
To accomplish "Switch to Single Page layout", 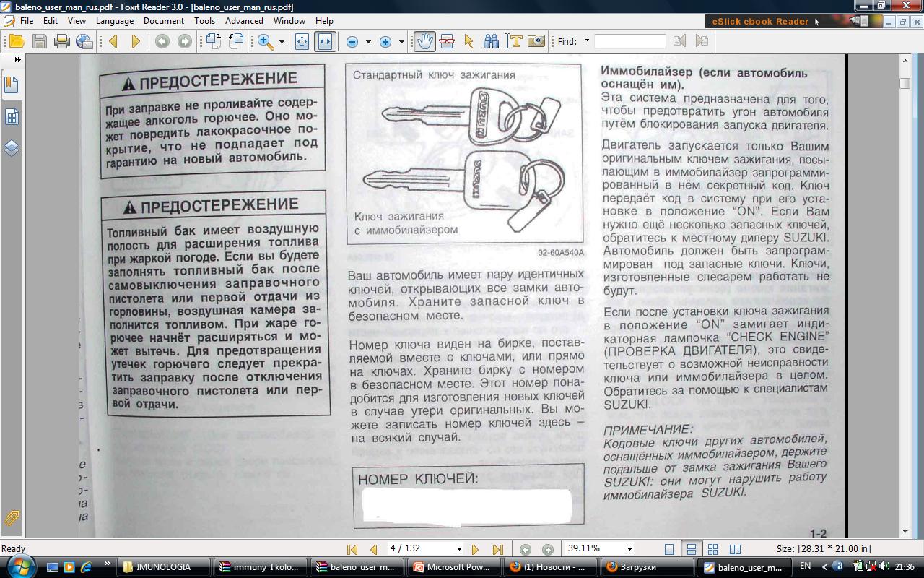I will 669,549.
